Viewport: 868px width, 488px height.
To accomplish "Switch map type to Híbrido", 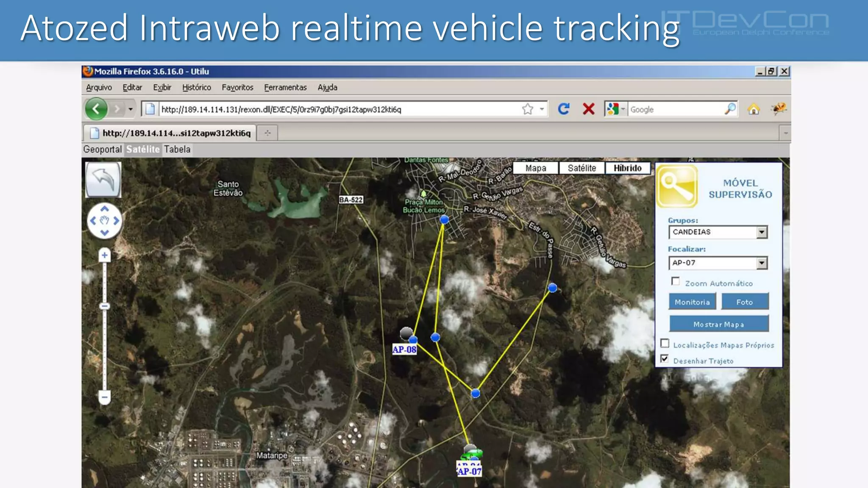I will coord(628,168).
